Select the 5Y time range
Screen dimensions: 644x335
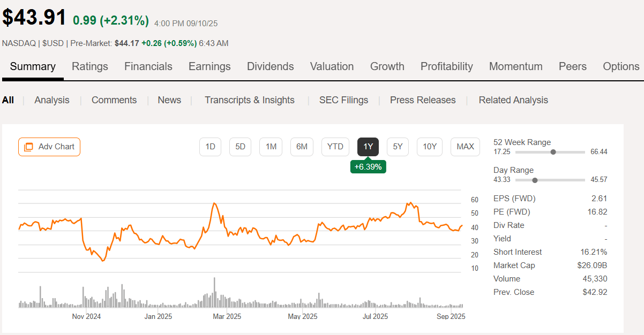(398, 147)
